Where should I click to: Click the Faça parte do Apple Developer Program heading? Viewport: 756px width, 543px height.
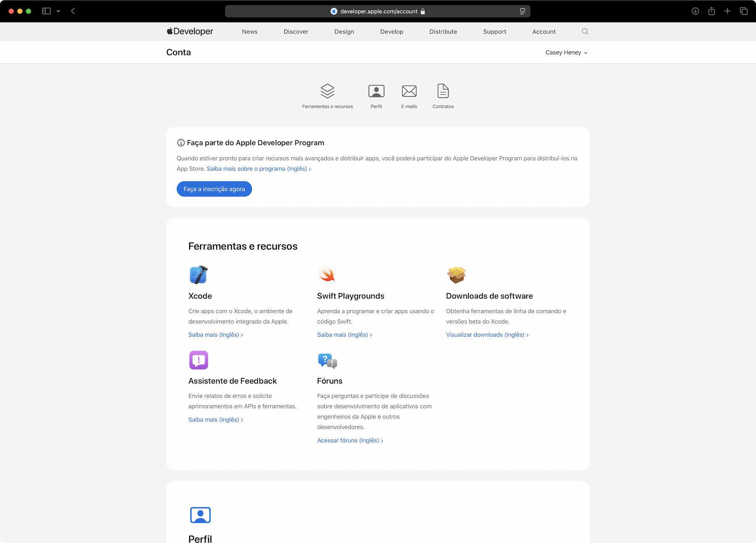coord(255,143)
